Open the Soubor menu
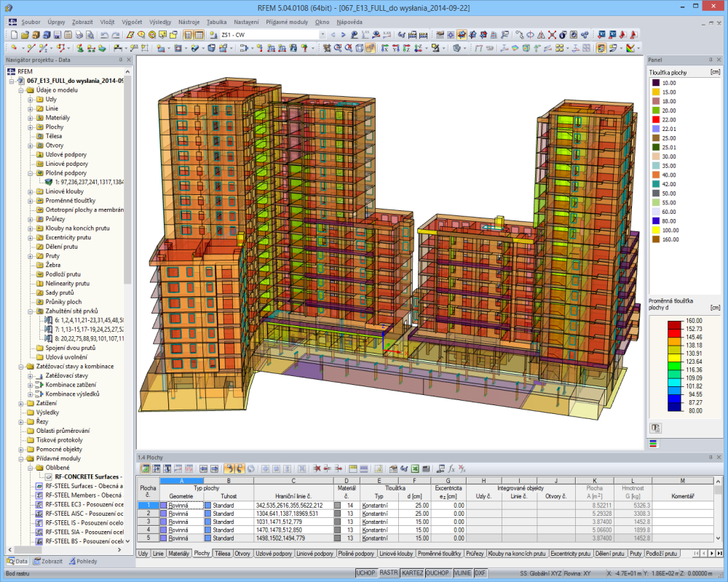 31,22
